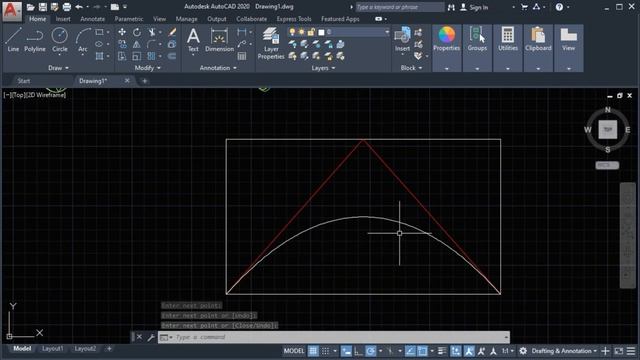
Task: Toggle dynamic input in status bar
Action: (346, 351)
